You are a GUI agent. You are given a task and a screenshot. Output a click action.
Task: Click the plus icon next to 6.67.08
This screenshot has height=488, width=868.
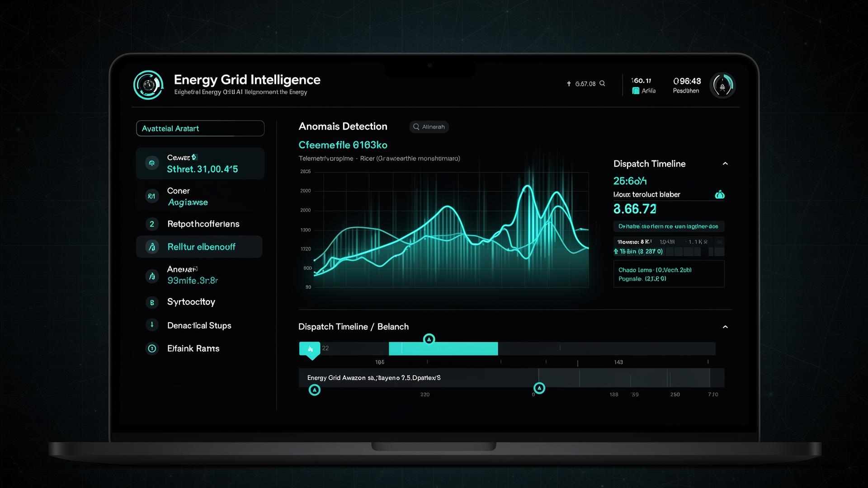(x=569, y=84)
